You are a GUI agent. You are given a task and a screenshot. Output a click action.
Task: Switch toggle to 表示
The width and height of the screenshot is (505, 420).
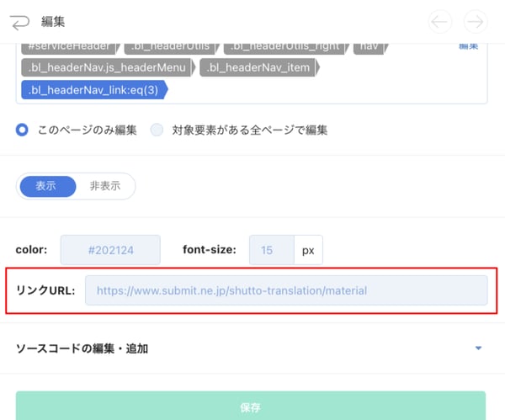coord(48,186)
